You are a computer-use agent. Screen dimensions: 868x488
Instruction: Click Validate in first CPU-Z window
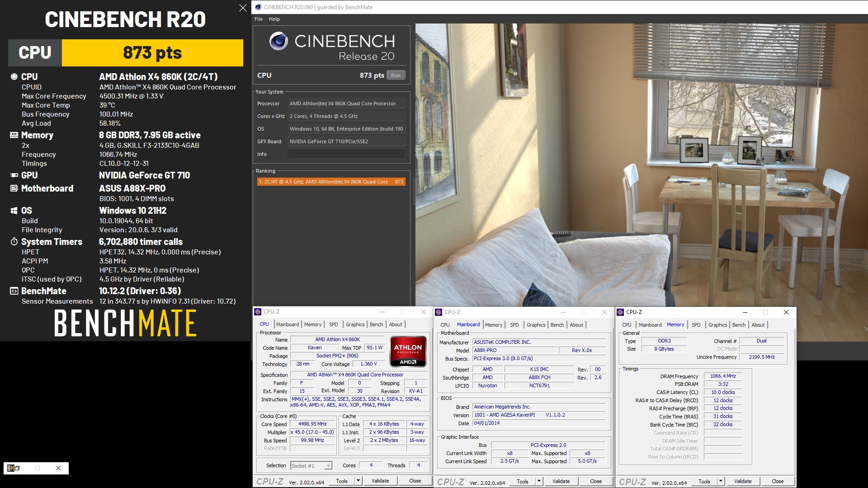(380, 481)
